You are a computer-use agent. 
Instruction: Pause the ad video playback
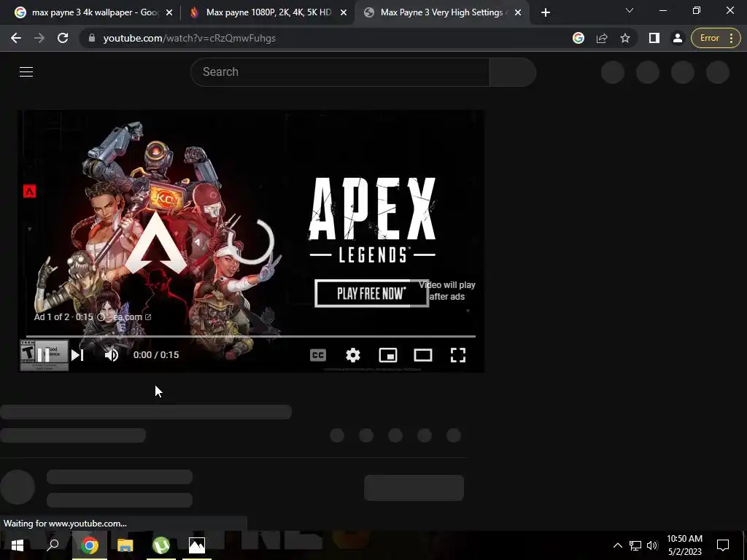(x=43, y=355)
